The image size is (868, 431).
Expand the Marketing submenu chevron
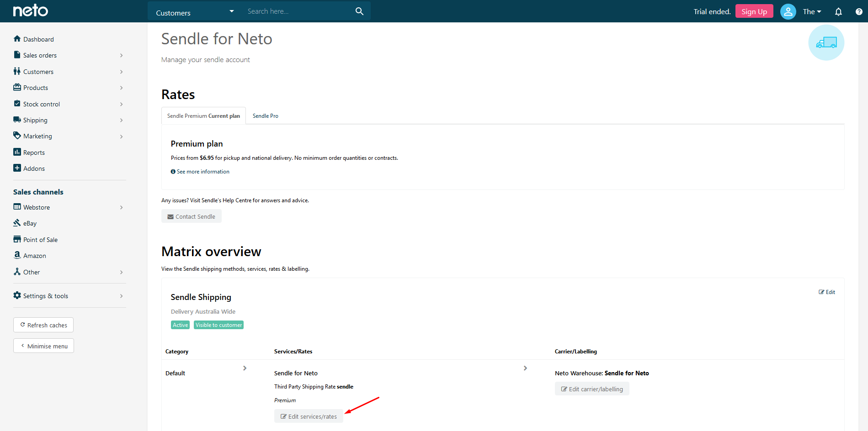pos(121,137)
